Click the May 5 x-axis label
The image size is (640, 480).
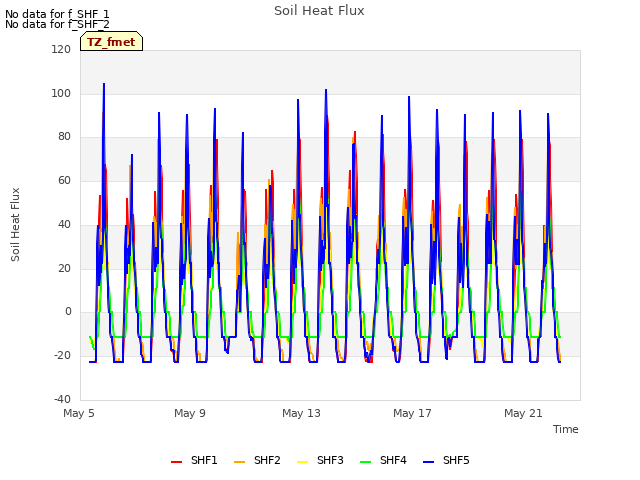point(79,413)
